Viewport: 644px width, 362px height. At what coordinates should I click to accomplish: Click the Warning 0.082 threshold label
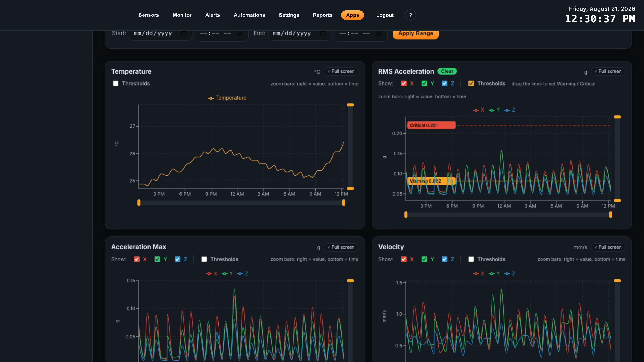[431, 181]
